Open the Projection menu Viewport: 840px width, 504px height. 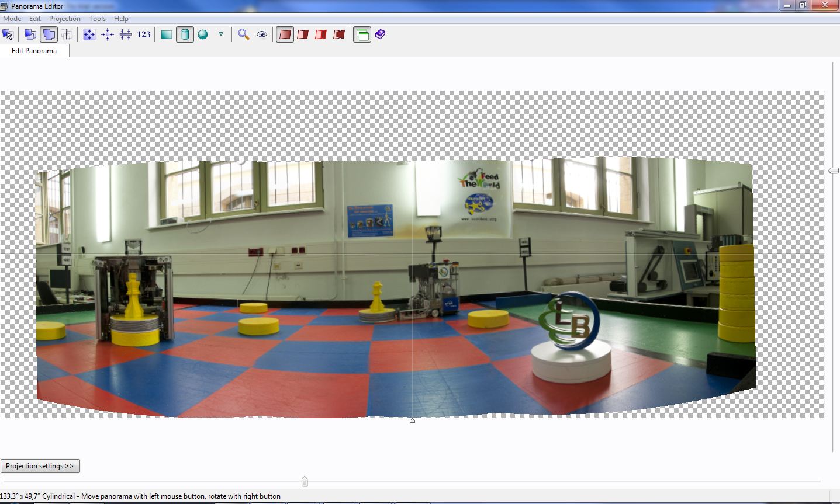point(64,19)
